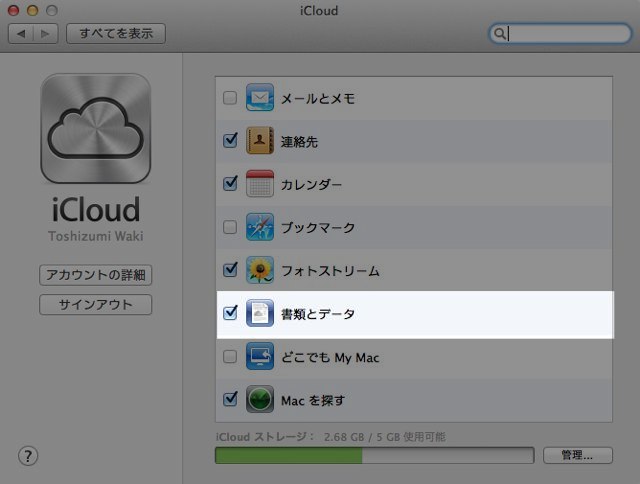This screenshot has height=484, width=640.
Task: Uncheck the カレンダー checkbox
Action: pos(230,184)
